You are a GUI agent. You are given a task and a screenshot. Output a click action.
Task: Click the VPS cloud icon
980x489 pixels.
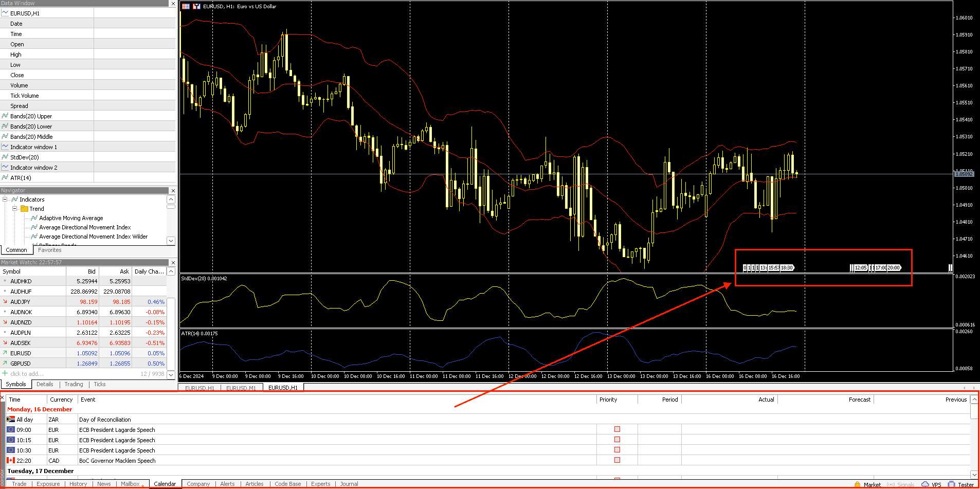coord(925,484)
